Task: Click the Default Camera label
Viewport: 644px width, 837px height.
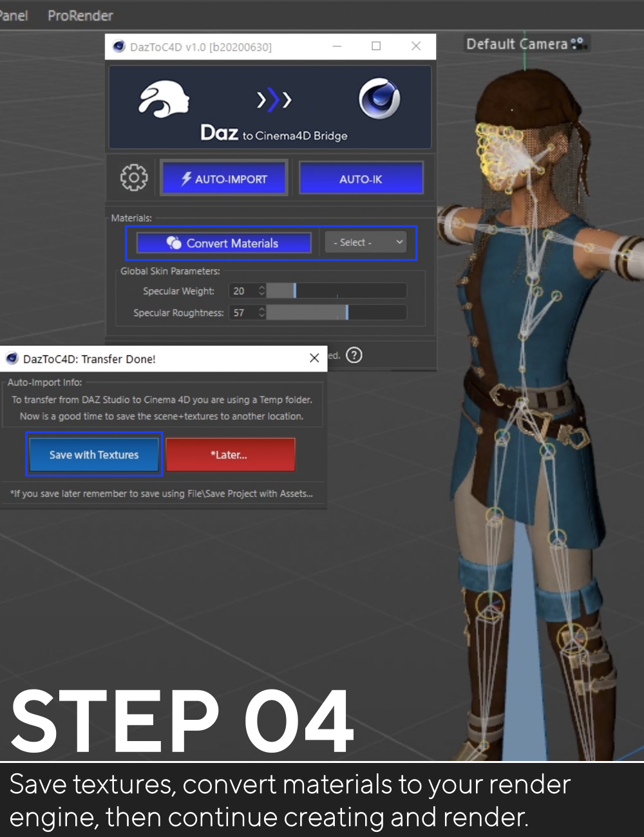Action: [x=516, y=44]
